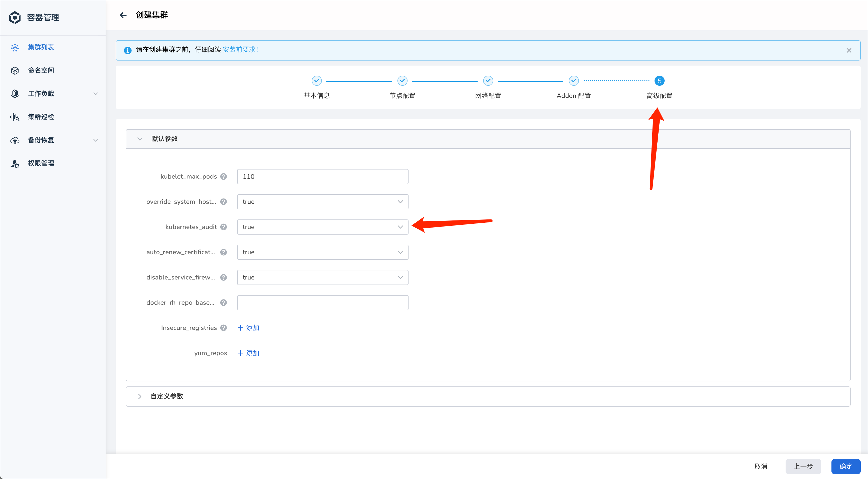The height and width of the screenshot is (479, 868).
Task: Click the container management logo icon
Action: pyautogui.click(x=15, y=17)
